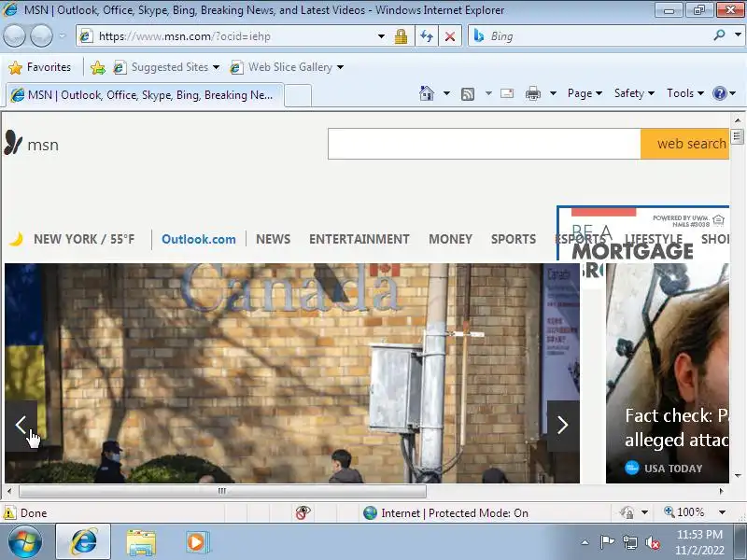Viewport: 747px width, 560px height.
Task: Click the Home page icon
Action: (x=427, y=92)
